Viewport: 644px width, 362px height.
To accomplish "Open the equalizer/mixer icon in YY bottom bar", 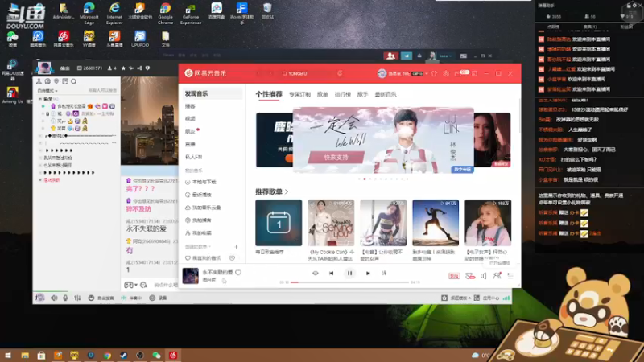I will pos(77,298).
